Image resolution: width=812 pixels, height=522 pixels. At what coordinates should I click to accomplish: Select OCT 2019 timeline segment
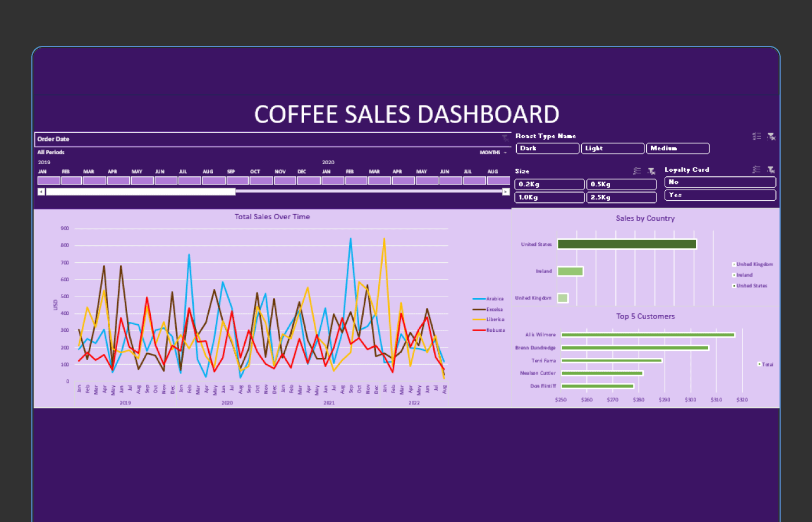[261, 180]
